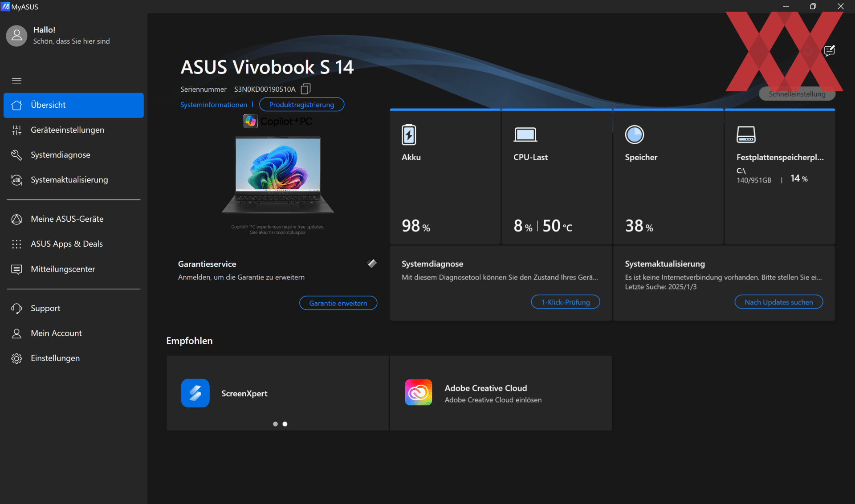Click the user avatar icon
This screenshot has height=504, width=855.
16,36
